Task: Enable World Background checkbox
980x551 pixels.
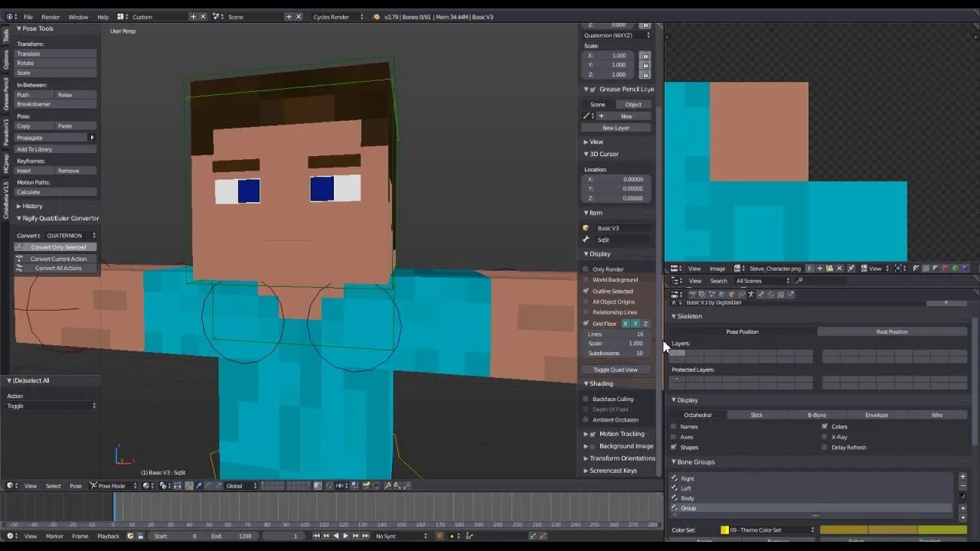Action: point(586,280)
